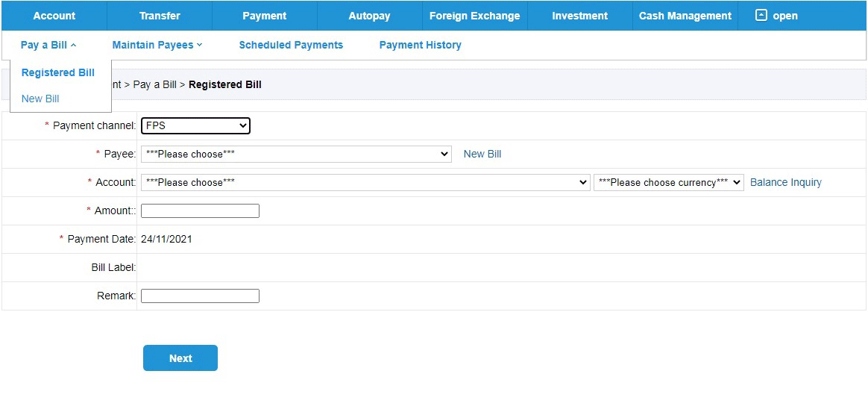Click the Bill Label field label
The image size is (868, 418).
(113, 268)
